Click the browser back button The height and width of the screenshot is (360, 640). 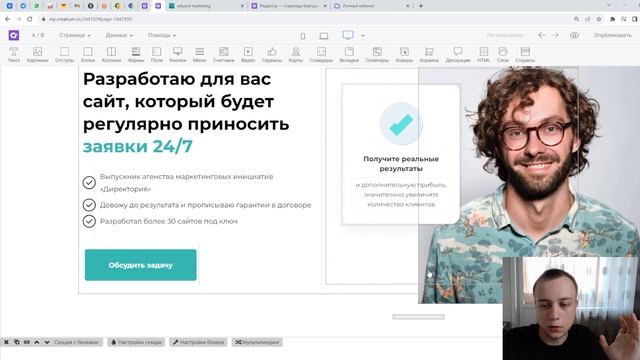(x=7, y=19)
